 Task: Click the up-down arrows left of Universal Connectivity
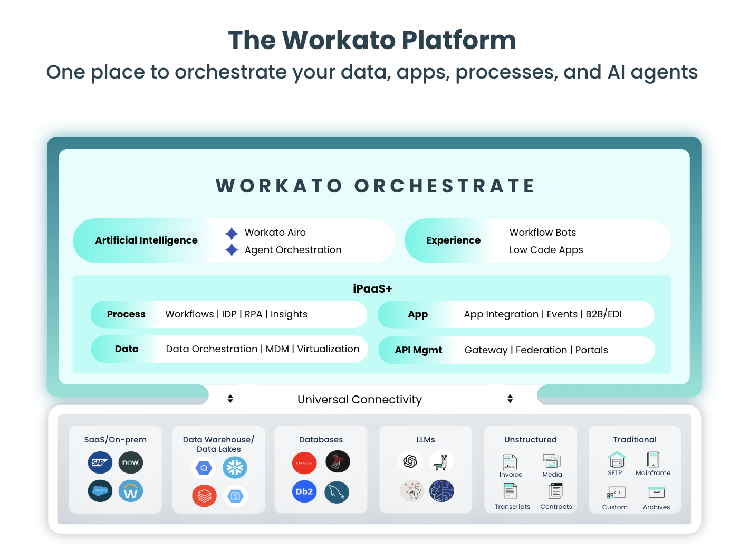pos(230,399)
